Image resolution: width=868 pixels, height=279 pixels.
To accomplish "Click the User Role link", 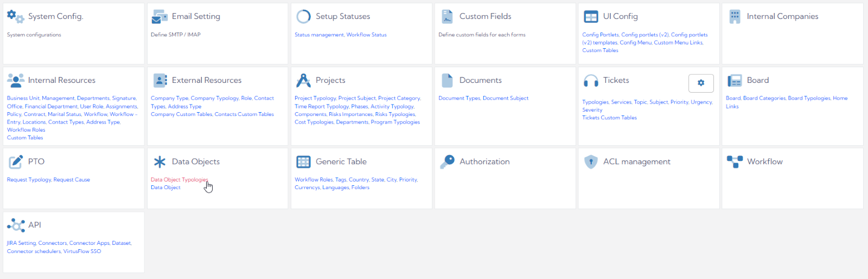I will 92,106.
